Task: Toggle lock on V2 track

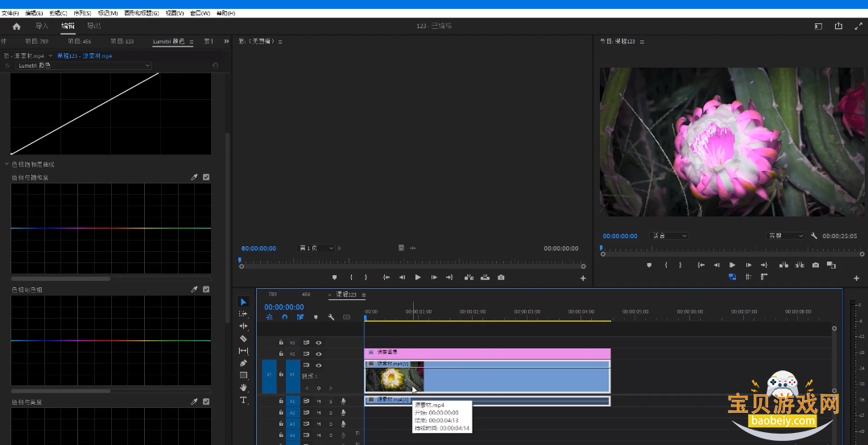Action: [281, 354]
